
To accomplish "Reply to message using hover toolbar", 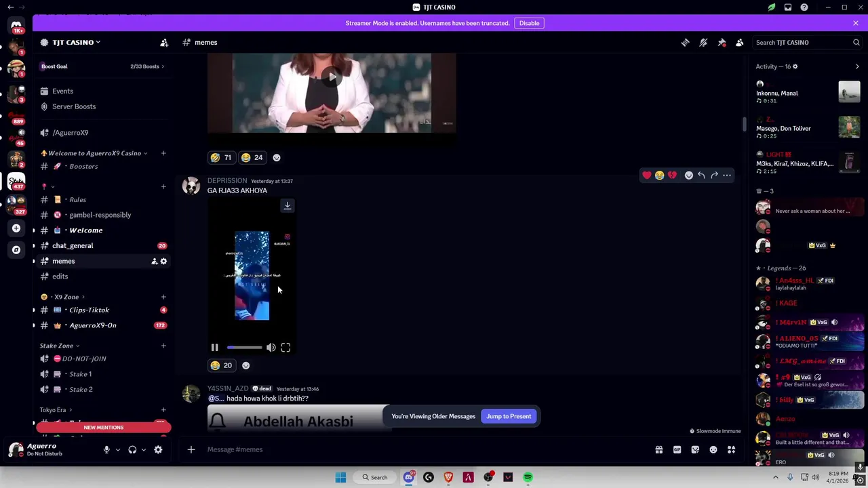I will click(x=701, y=176).
